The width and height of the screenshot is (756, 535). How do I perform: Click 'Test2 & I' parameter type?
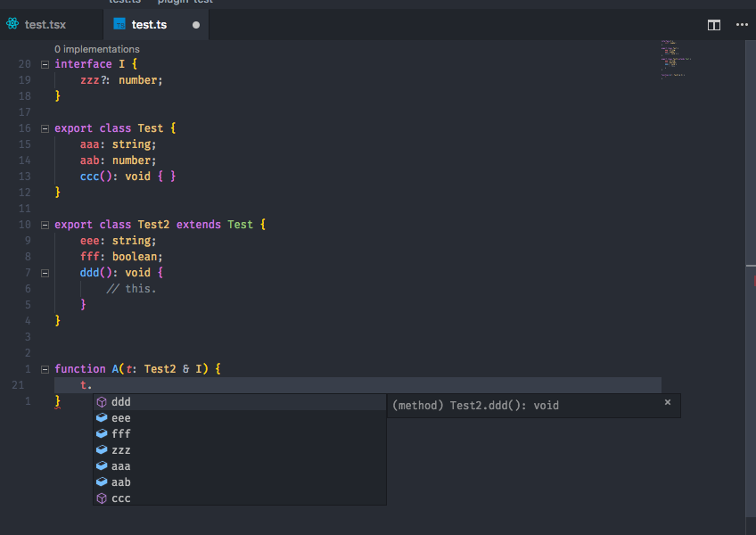click(x=173, y=369)
